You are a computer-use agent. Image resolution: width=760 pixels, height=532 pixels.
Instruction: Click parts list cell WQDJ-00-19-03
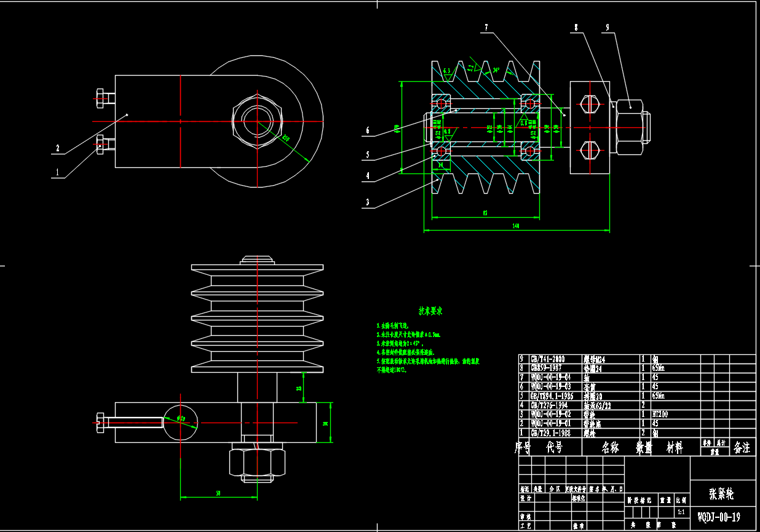point(550,386)
